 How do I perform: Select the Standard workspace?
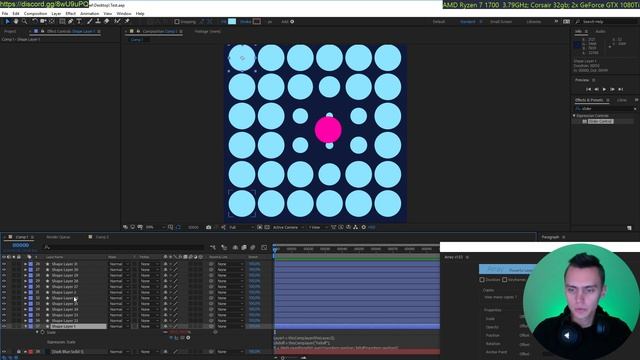(468, 22)
